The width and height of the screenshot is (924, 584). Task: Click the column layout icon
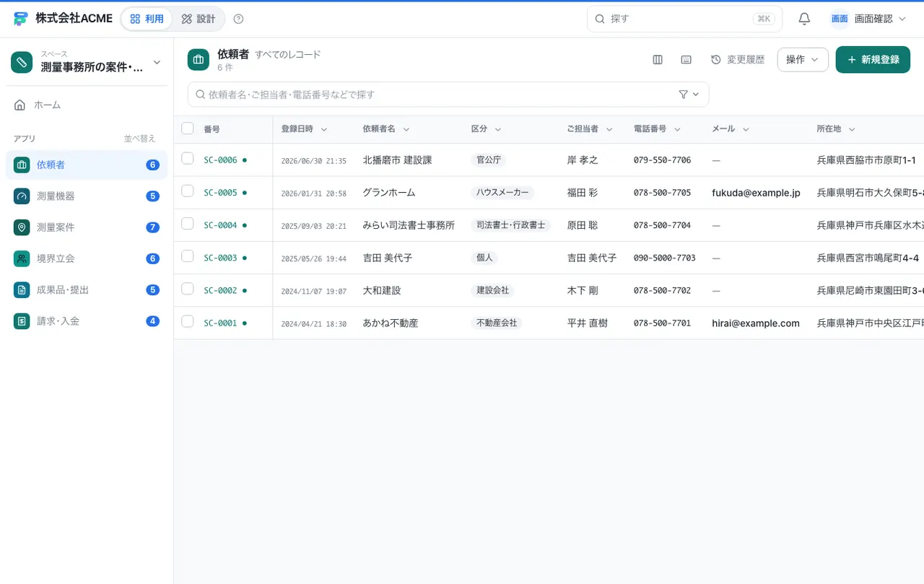point(658,60)
